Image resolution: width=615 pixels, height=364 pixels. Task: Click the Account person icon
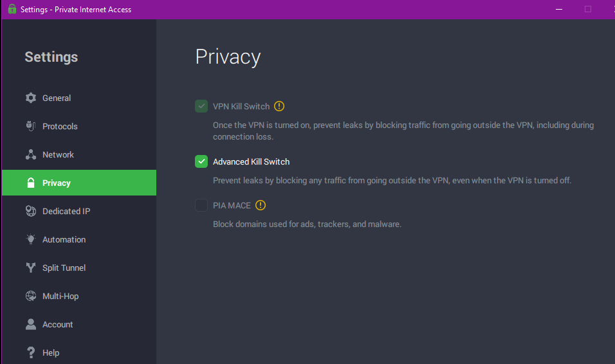tap(31, 324)
